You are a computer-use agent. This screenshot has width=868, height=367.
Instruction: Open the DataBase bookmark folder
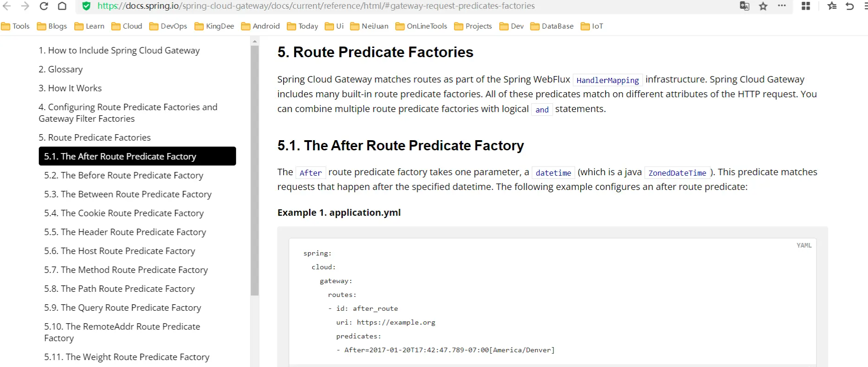552,26
